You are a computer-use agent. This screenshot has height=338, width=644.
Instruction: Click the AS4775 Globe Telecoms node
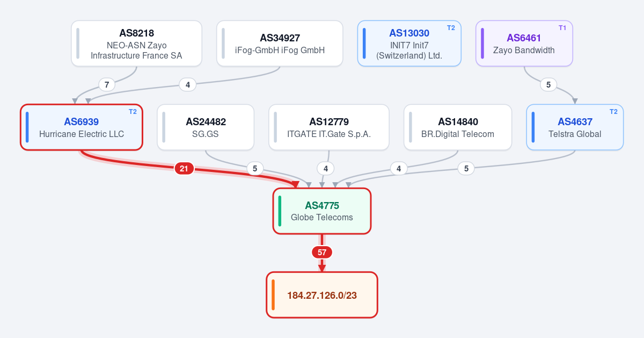tap(322, 211)
